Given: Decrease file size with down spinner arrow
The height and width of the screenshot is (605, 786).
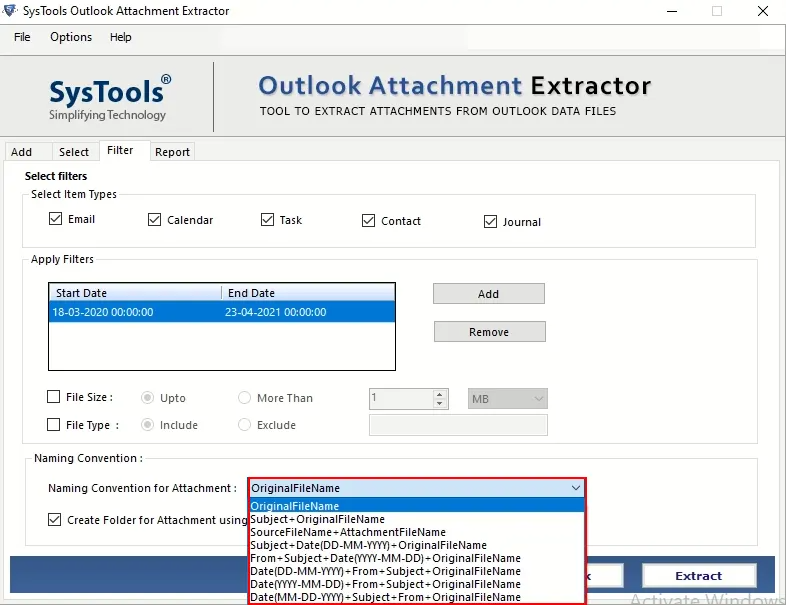Looking at the screenshot, I should point(440,404).
